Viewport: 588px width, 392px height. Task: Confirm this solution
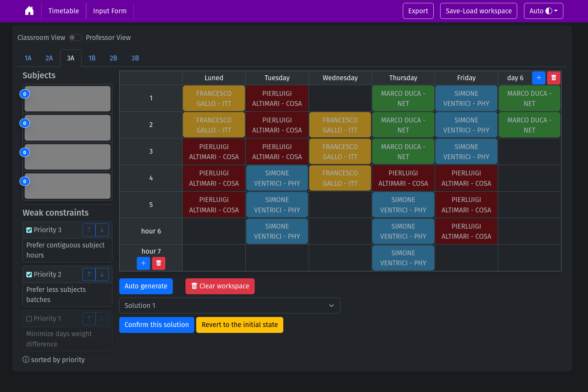coord(157,325)
